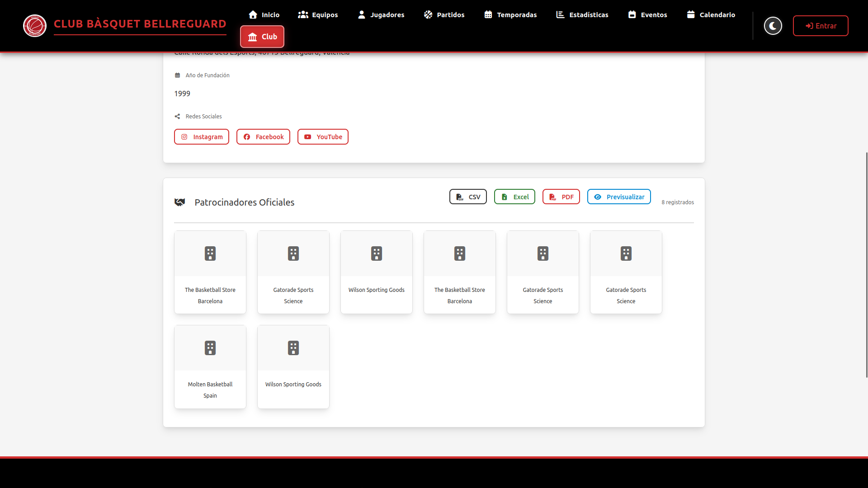Click the calendar icon in Temporadas
Screen dimensions: 868x488
tap(488, 14)
